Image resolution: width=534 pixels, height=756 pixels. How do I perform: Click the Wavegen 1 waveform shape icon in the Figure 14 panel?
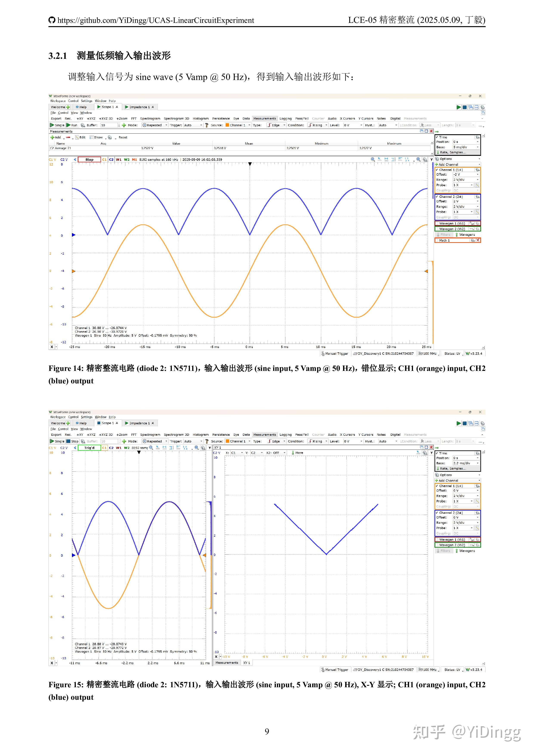(472, 223)
